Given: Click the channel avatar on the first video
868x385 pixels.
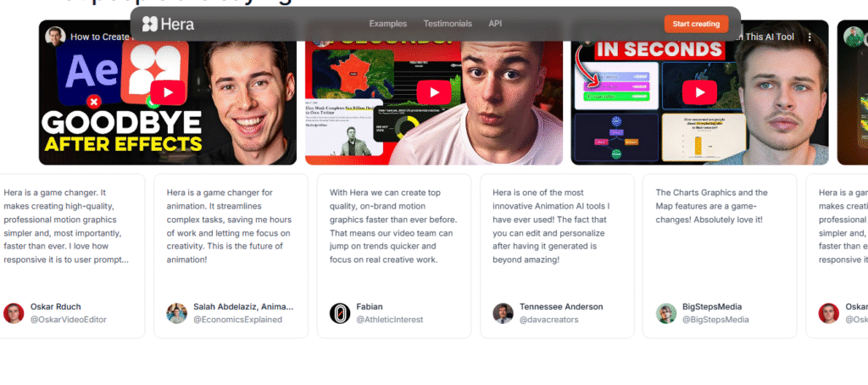Looking at the screenshot, I should click(x=56, y=36).
